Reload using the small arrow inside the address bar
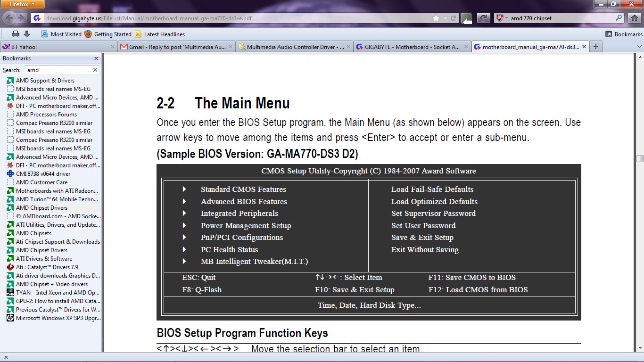Viewport: 644px width, 362px height. [454, 18]
